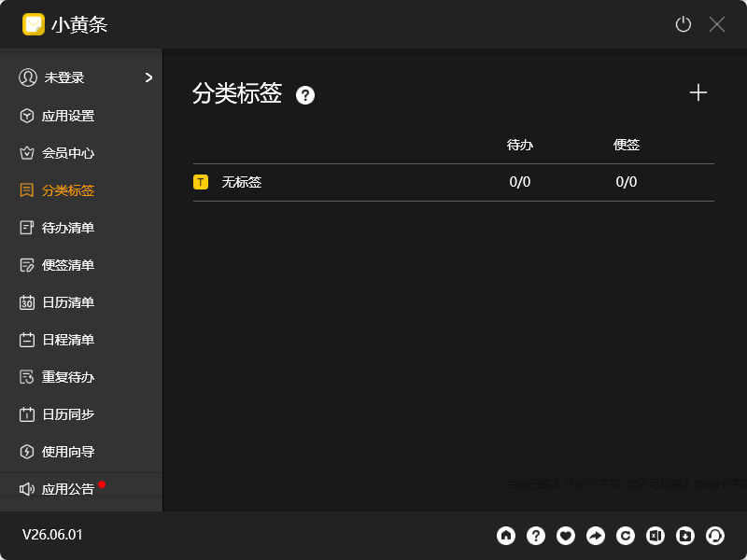
Task: Close the 小黄条 window
Action: click(x=716, y=24)
